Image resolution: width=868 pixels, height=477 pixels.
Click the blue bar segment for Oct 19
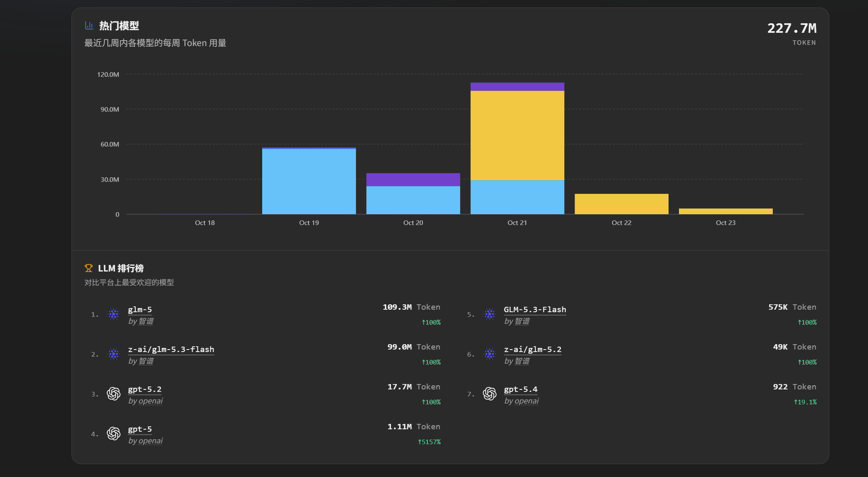(x=309, y=182)
